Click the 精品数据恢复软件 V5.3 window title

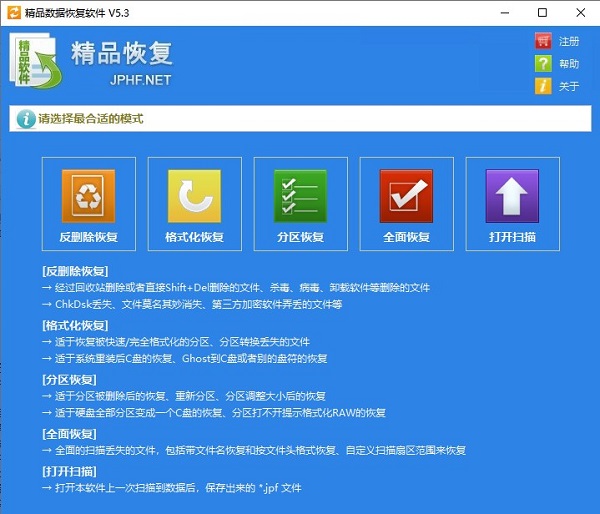[77, 13]
